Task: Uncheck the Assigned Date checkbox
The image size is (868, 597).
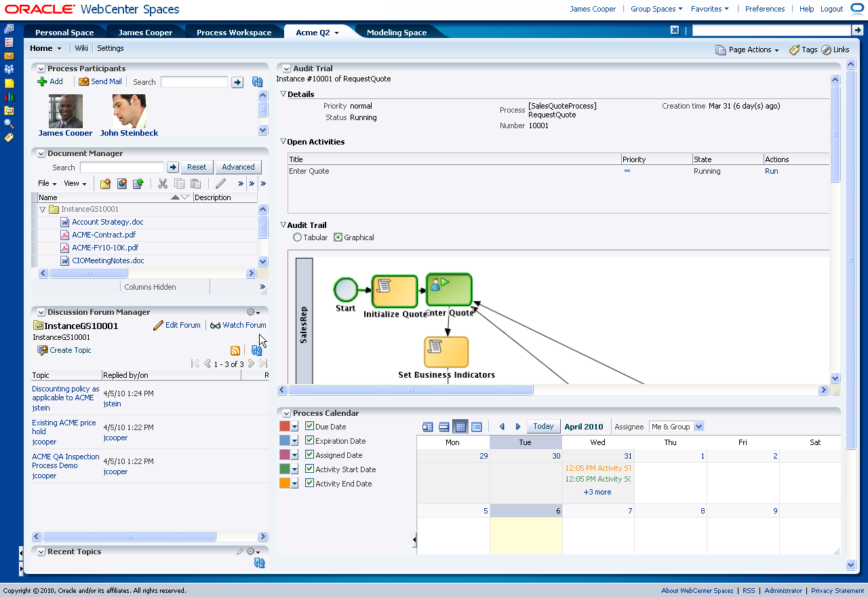Action: click(x=309, y=455)
